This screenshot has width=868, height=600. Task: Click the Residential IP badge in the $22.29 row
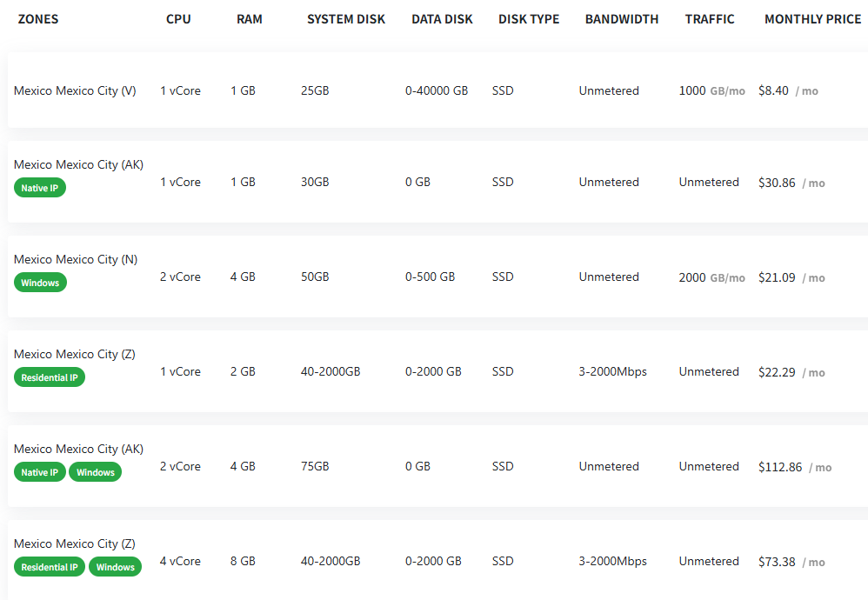(50, 377)
